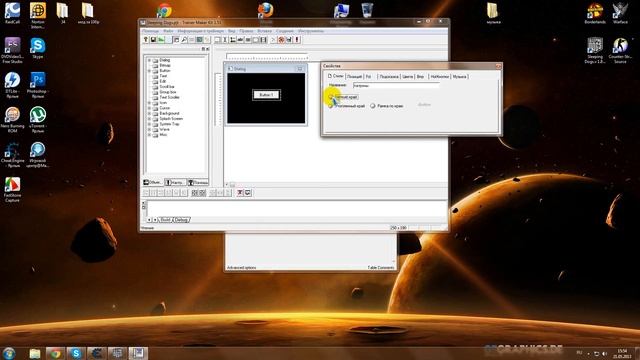
Task: Open the Firefox desktop icon
Action: pyautogui.click(x=265, y=10)
